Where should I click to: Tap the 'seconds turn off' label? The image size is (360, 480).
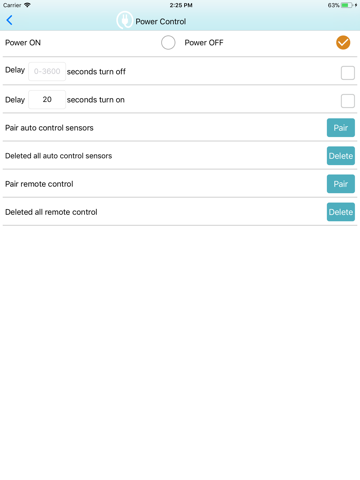tap(96, 72)
